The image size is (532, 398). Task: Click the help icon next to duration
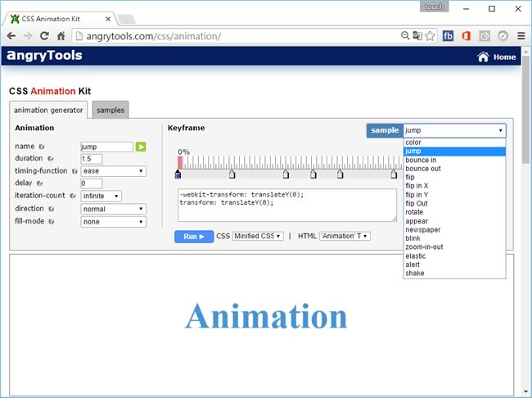tap(51, 159)
